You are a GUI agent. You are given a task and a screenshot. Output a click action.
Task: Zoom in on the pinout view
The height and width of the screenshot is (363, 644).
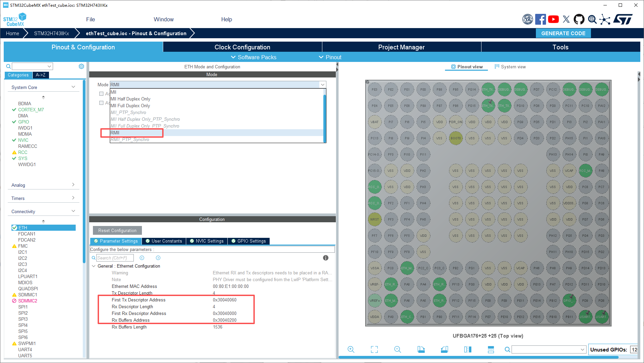click(351, 349)
